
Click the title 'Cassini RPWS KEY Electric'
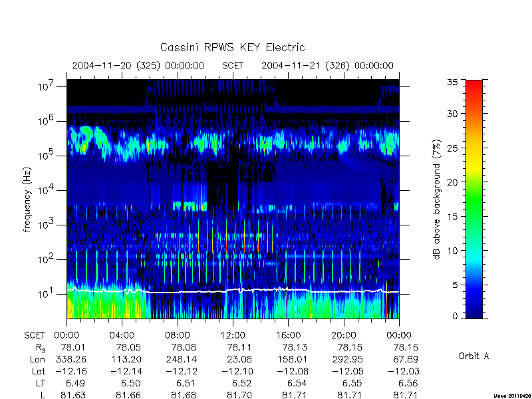(x=232, y=47)
